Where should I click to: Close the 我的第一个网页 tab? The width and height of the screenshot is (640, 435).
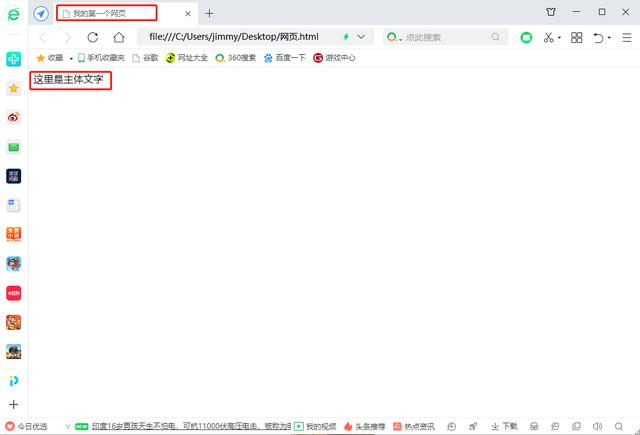click(x=188, y=13)
